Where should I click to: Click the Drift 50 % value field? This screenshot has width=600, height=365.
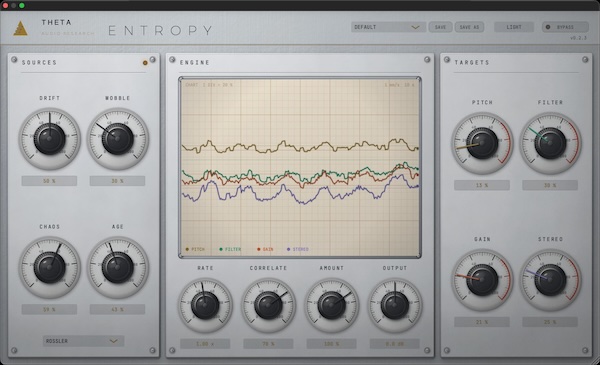click(49, 181)
